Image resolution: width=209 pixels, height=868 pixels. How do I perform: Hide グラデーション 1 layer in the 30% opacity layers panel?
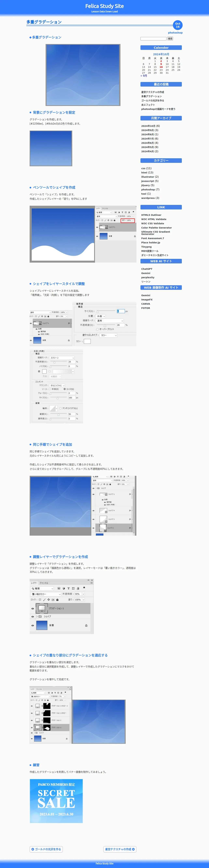click(33, 608)
